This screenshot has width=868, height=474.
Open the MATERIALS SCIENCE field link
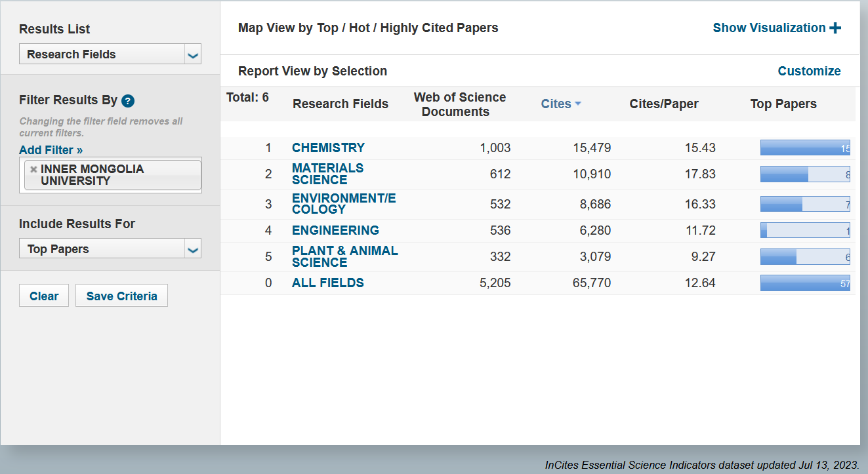[327, 174]
